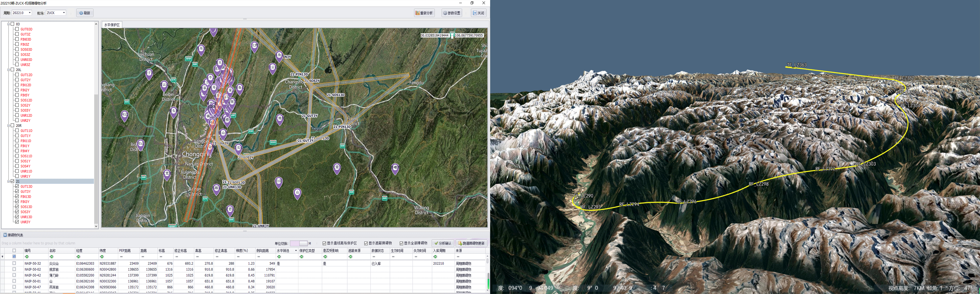Click 跑道障碍物更新 runway obstacle update
The image size is (980, 294).
471,243
